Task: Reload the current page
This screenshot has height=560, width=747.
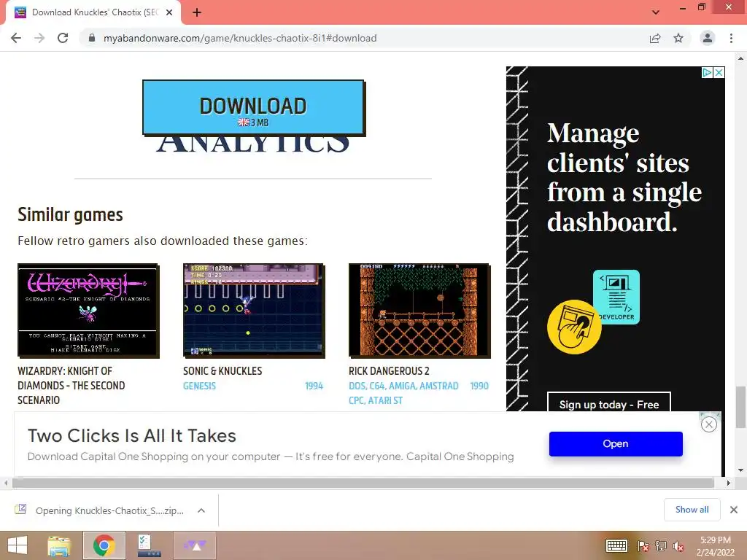Action: [63, 38]
